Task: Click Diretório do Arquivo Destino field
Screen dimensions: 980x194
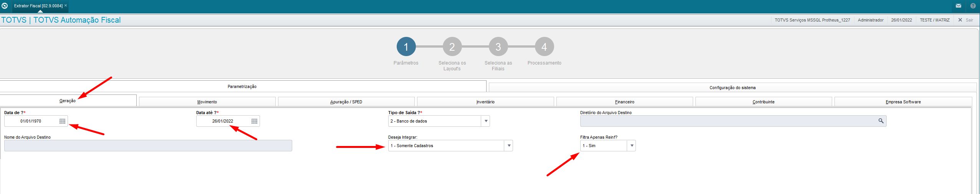Action: click(x=733, y=121)
